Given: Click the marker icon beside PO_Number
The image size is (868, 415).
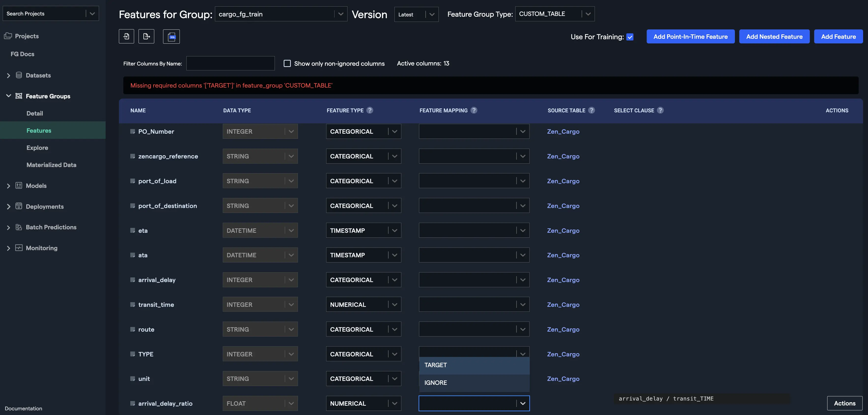Looking at the screenshot, I should [132, 132].
